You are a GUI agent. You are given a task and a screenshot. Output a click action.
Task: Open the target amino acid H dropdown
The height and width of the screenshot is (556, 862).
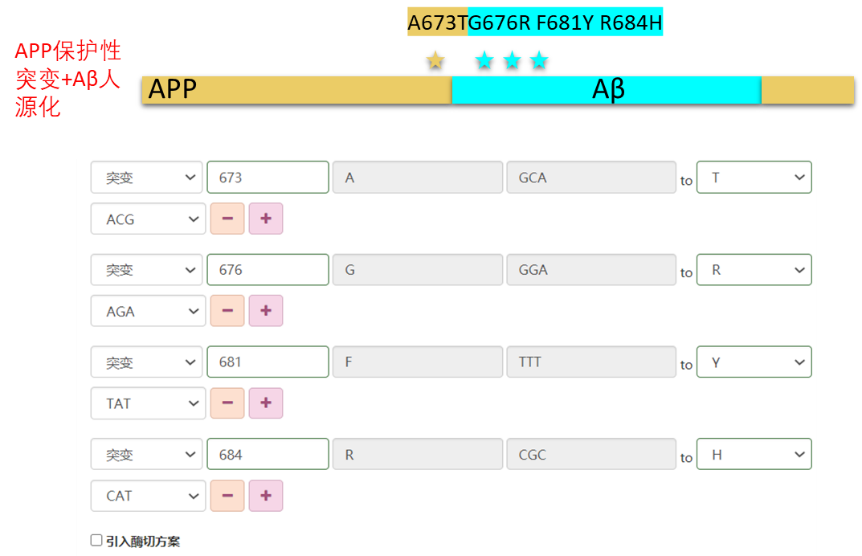[x=753, y=454]
